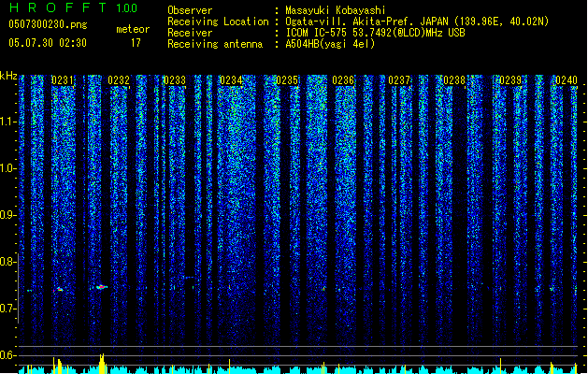Click the 0238 time marker
Viewport: 588px width, 374px height.
pos(454,80)
